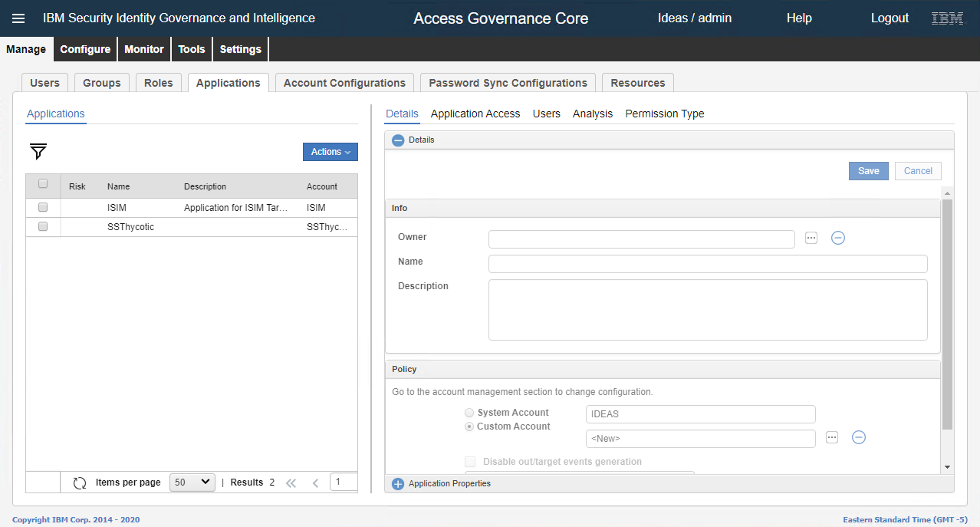Select all applications via header checkbox

(42, 184)
